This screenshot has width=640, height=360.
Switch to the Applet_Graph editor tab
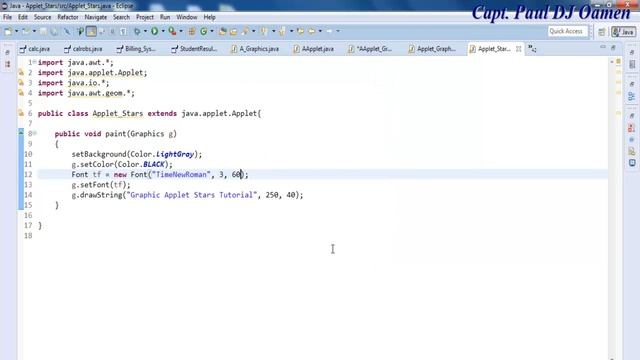[x=432, y=49]
